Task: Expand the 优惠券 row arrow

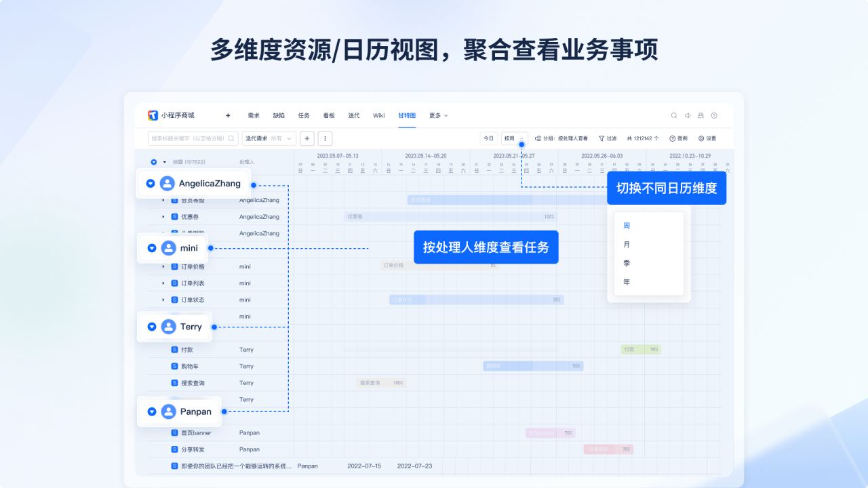Action: (163, 217)
